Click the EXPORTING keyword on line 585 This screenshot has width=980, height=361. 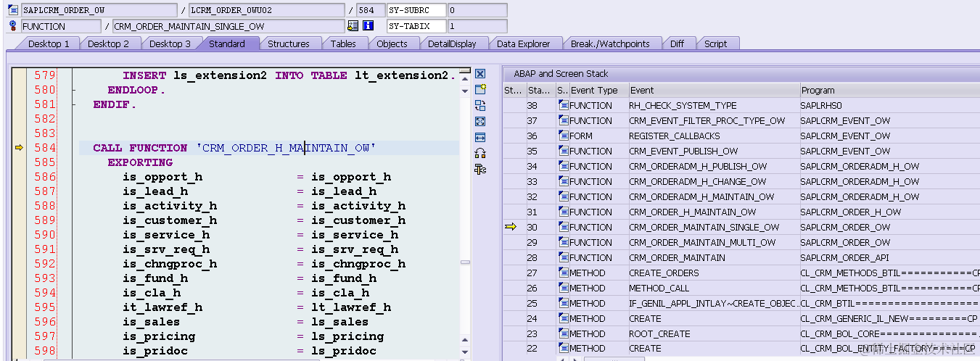140,162
